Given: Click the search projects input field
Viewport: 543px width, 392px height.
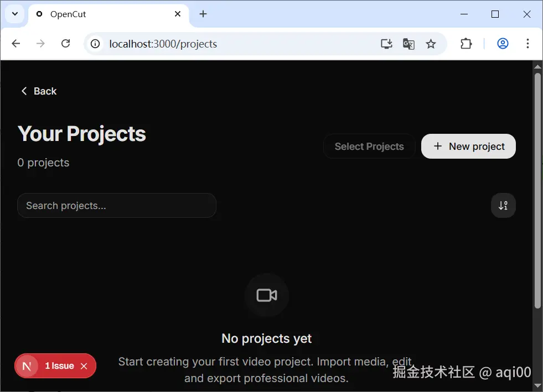Looking at the screenshot, I should (x=116, y=205).
